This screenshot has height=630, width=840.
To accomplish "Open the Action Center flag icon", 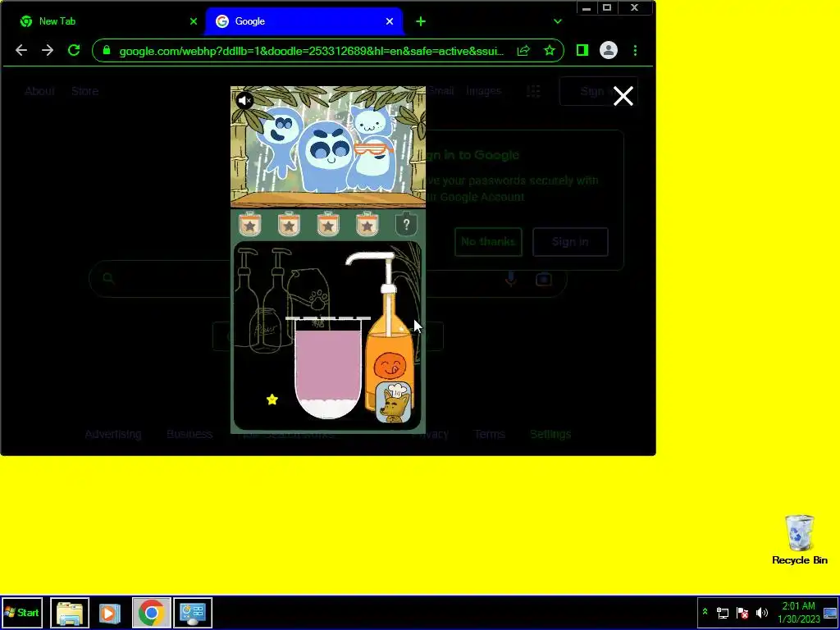I will tap(742, 612).
